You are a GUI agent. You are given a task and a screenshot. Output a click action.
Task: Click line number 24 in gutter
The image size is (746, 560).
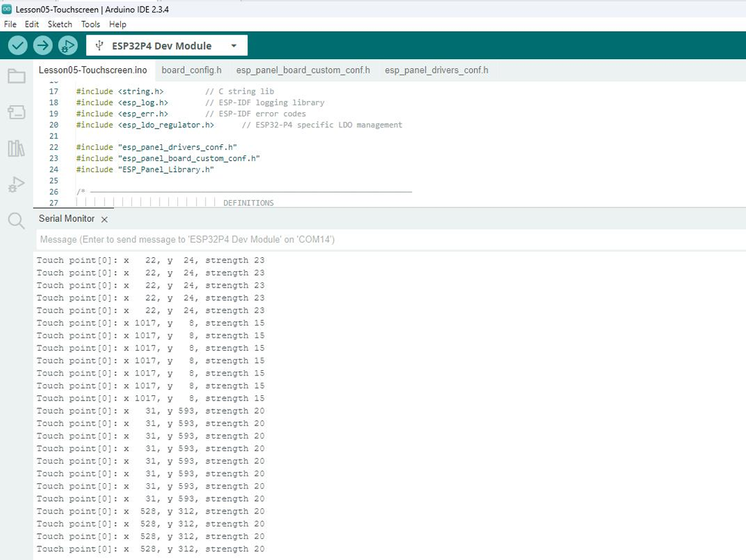[x=54, y=169]
